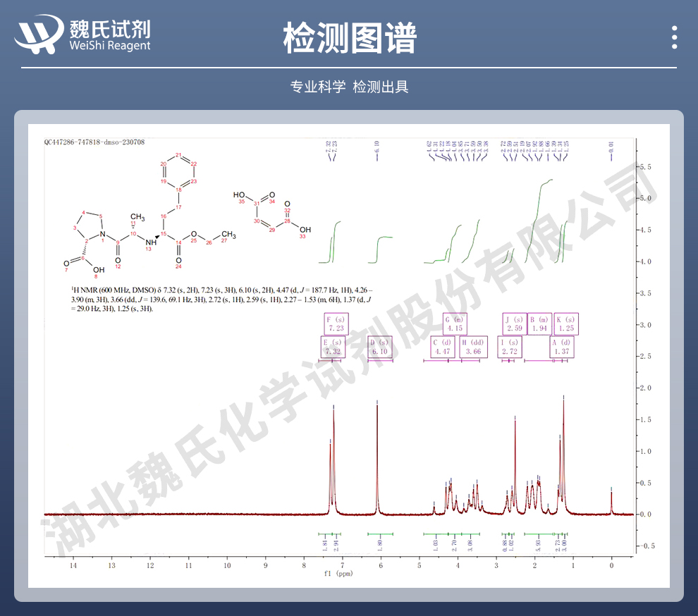Click the f1 (ppm) axis label

click(341, 574)
